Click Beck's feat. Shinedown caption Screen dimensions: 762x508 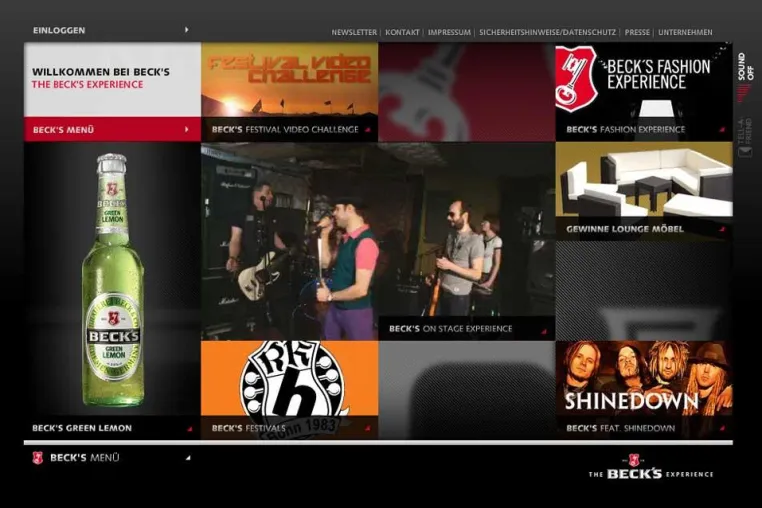(x=621, y=428)
